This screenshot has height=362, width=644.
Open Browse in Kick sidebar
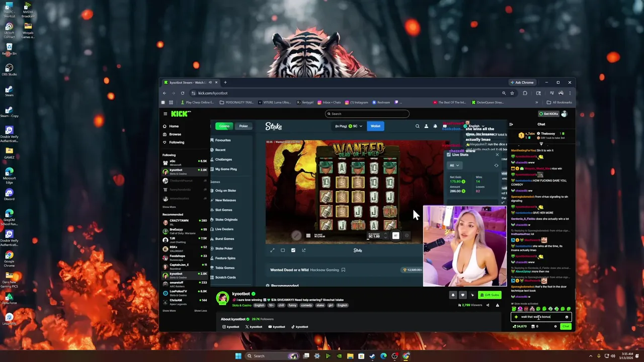coord(175,134)
